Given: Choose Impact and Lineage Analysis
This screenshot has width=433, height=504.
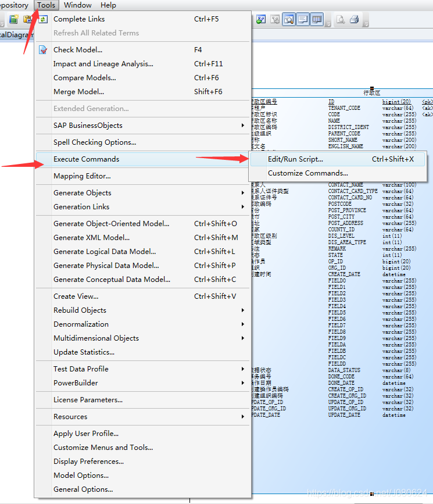Looking at the screenshot, I should point(143,64).
